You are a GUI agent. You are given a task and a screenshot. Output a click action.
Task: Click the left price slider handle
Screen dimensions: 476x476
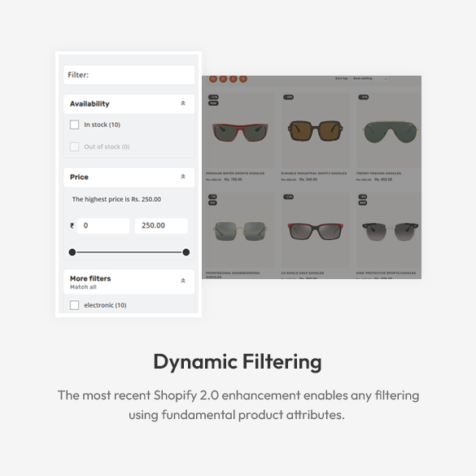click(x=72, y=252)
